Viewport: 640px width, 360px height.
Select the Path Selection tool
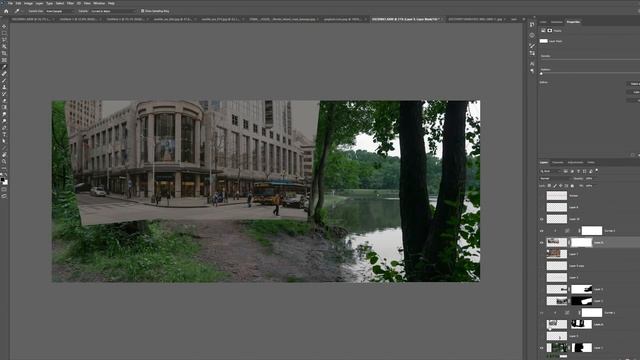[4, 141]
